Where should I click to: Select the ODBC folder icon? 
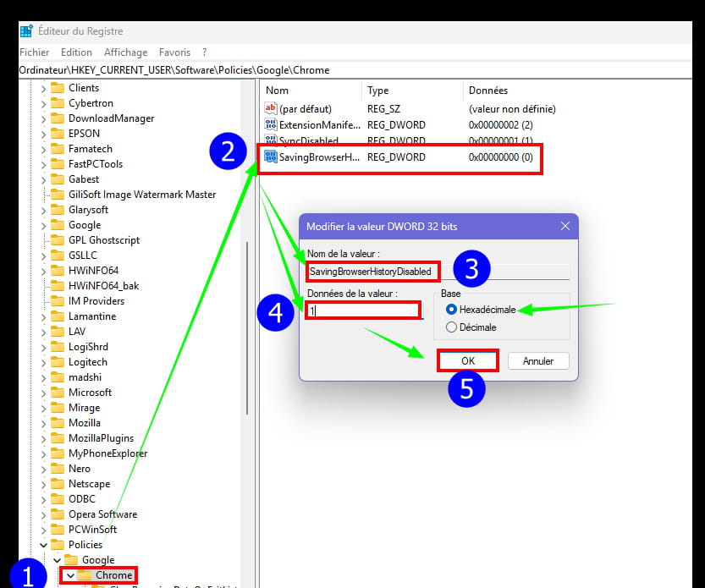tap(57, 499)
